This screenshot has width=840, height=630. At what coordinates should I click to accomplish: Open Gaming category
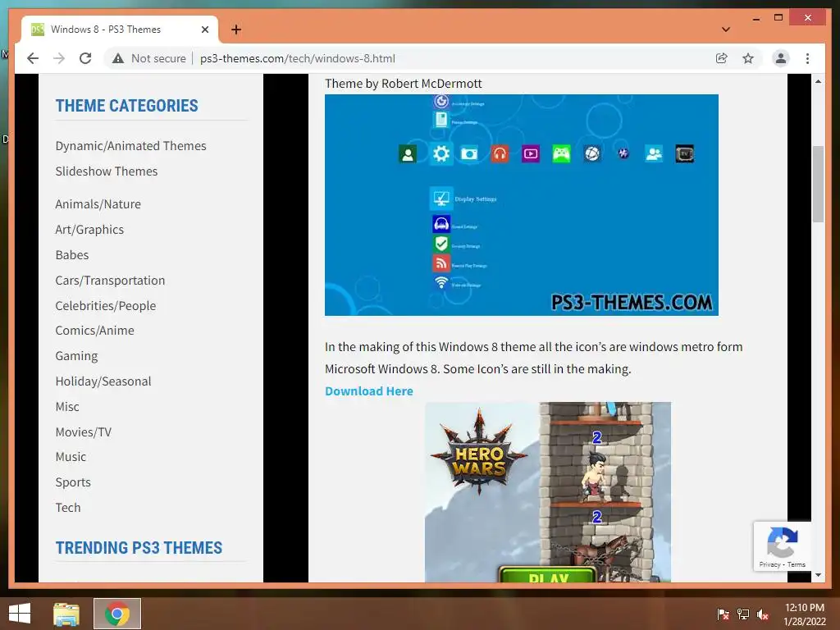click(x=76, y=356)
